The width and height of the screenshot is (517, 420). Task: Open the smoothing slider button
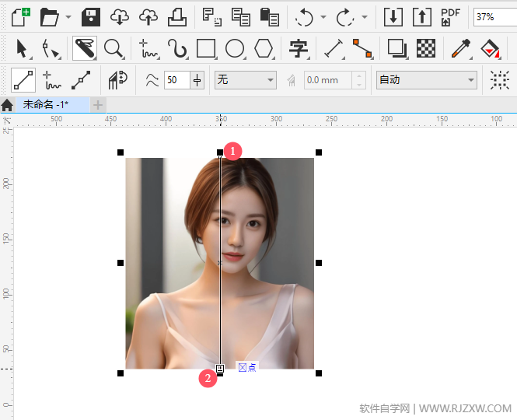(x=197, y=80)
